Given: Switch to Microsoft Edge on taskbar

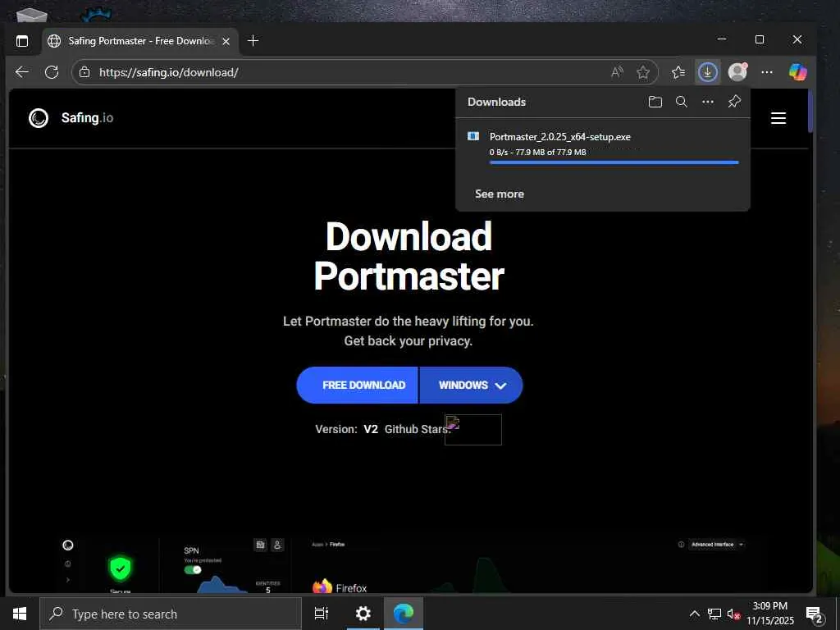Looking at the screenshot, I should tap(404, 614).
